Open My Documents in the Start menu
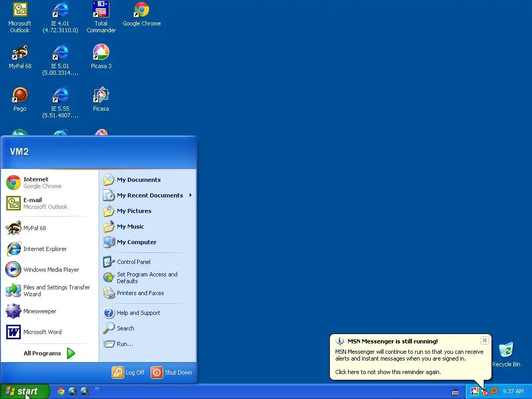Image resolution: width=532 pixels, height=399 pixels. (148, 180)
